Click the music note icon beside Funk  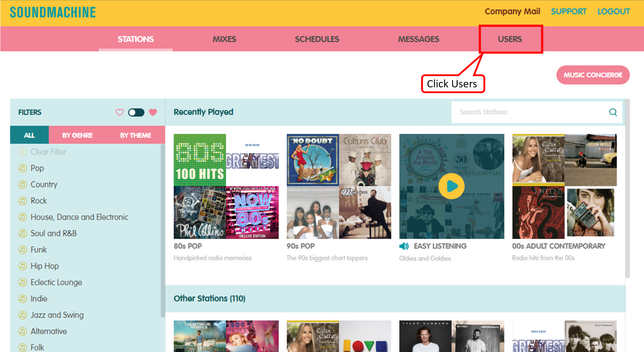(22, 250)
